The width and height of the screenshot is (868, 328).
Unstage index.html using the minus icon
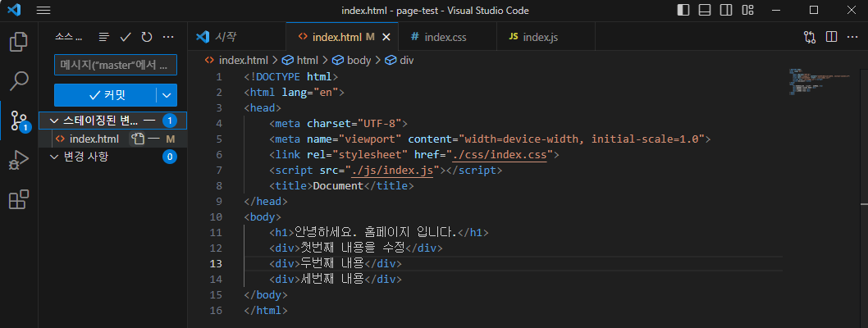[x=153, y=139]
